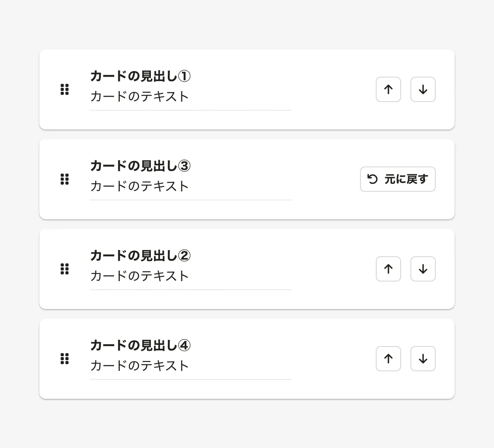
Task: Click the undo arrow icon on card ③
Action: pyautogui.click(x=372, y=180)
